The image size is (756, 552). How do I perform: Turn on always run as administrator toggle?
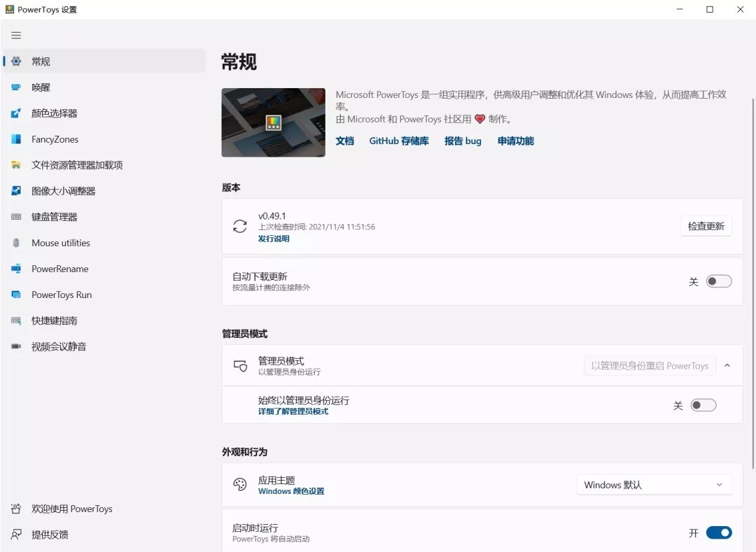(x=703, y=405)
